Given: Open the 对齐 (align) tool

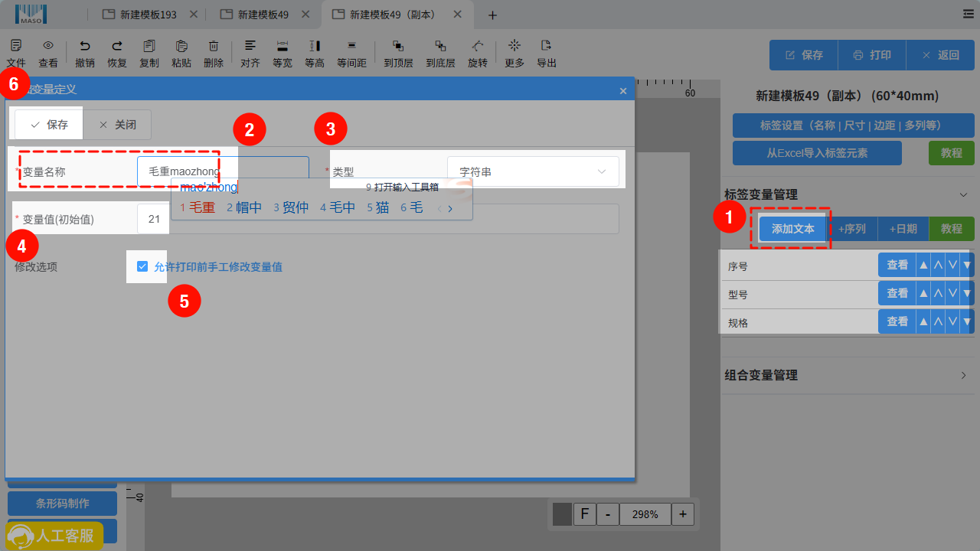Looking at the screenshot, I should click(250, 54).
